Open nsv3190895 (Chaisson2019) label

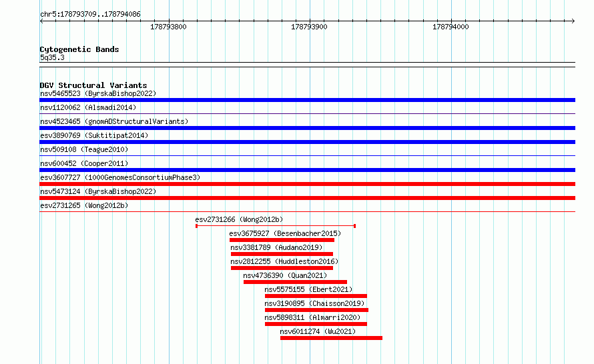click(314, 303)
